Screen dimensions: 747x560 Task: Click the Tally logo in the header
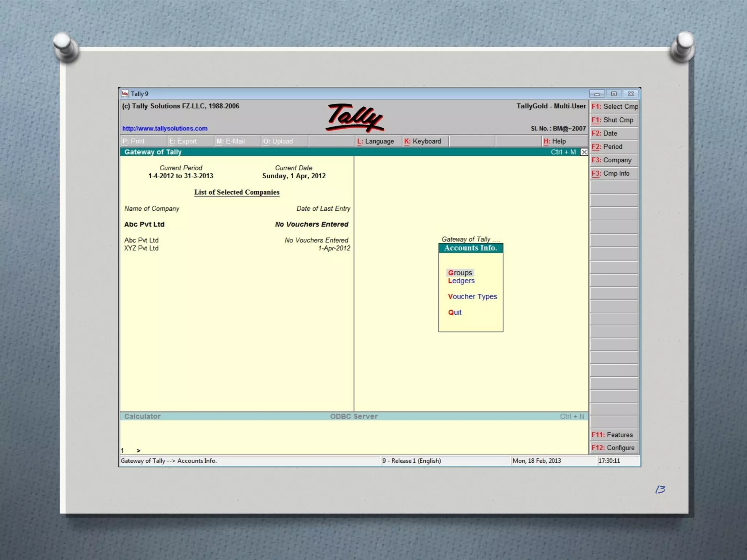tap(355, 118)
